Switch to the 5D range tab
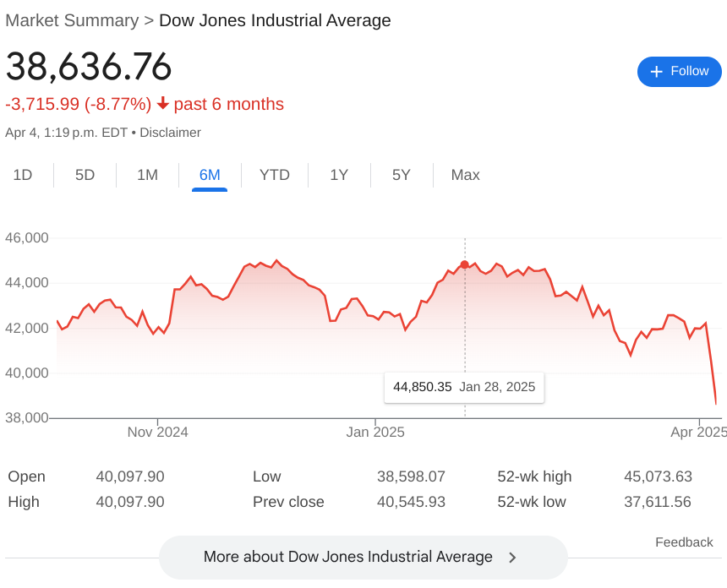The height and width of the screenshot is (588, 727). coord(85,175)
